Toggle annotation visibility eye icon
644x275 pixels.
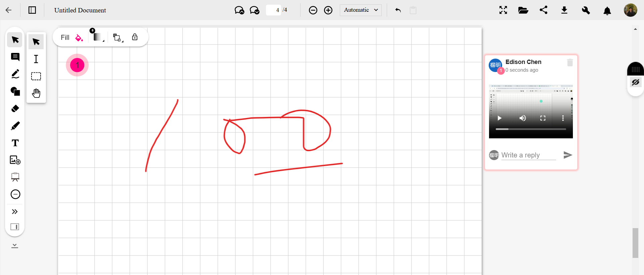635,82
